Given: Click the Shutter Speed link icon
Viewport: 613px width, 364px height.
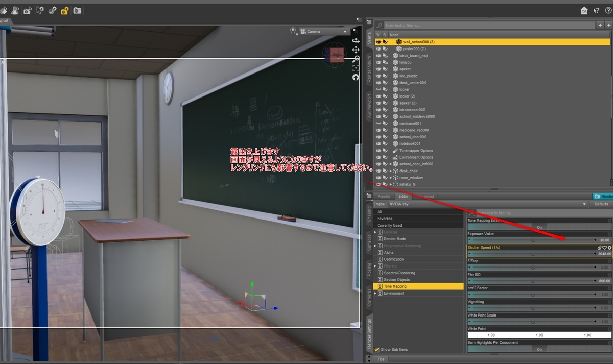Looking at the screenshot, I should 599,248.
